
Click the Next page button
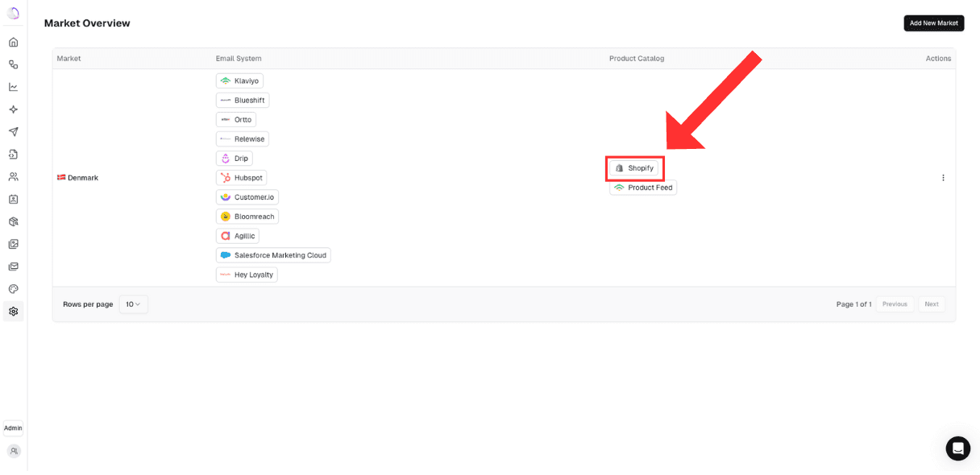932,304
